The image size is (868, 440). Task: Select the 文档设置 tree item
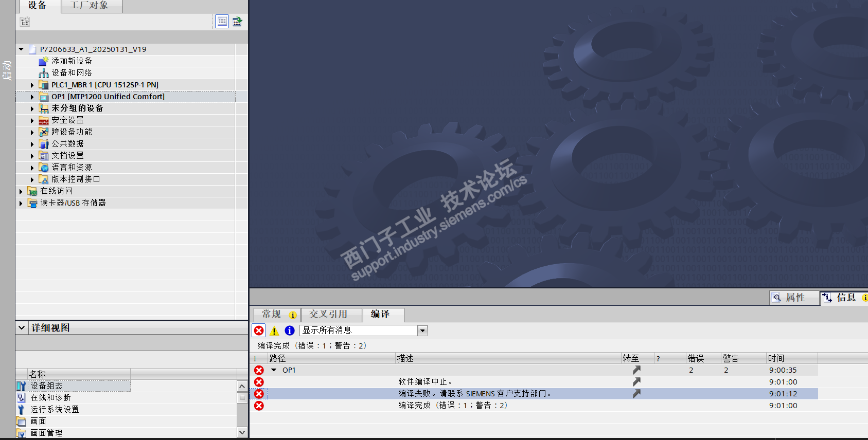67,156
